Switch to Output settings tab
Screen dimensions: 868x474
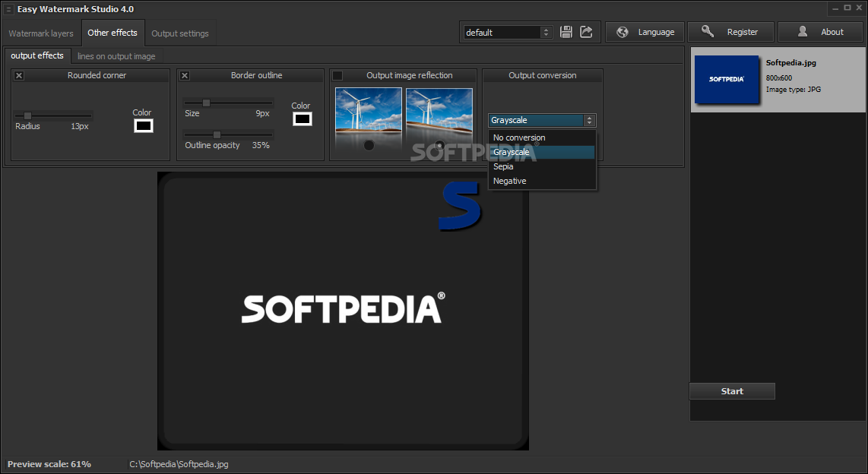180,33
